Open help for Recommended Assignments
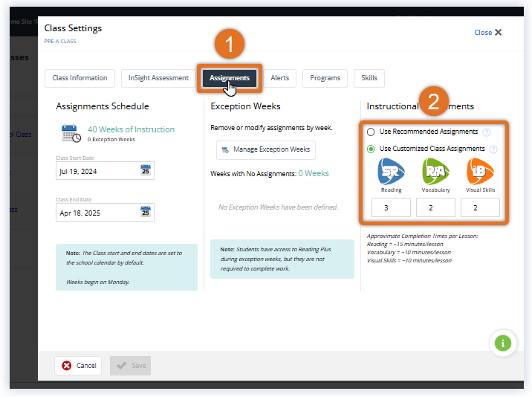This screenshot has height=397, width=532. tap(487, 132)
